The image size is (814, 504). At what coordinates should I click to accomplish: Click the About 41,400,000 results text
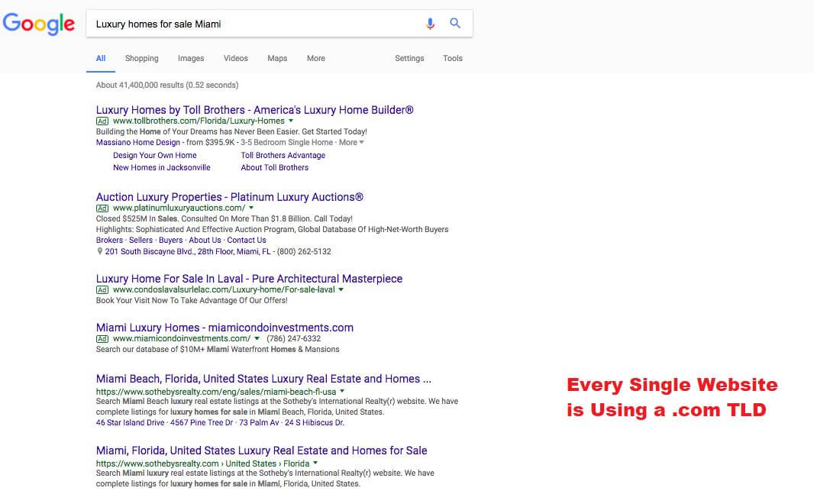pyautogui.click(x=167, y=85)
